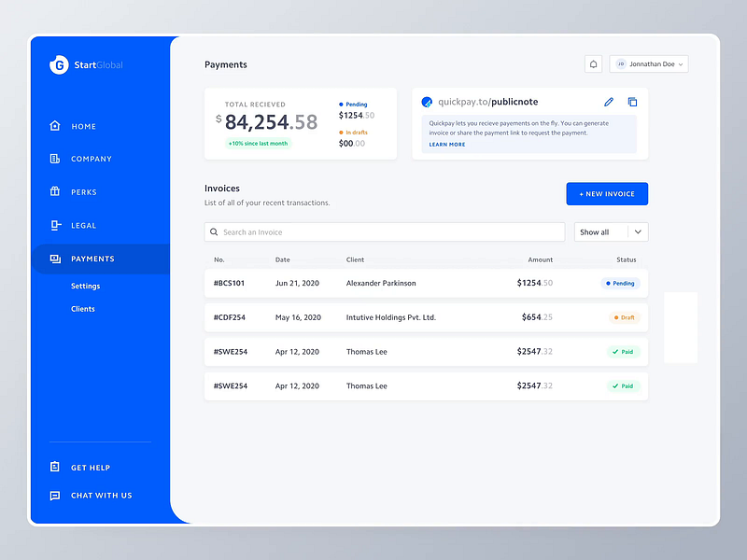Viewport: 747px width, 560px height.
Task: Open the Chat With Us message icon
Action: 56,496
